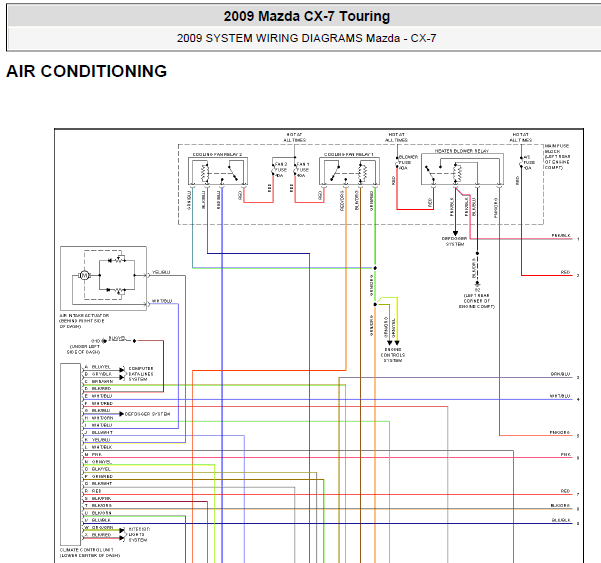Click the Cooling Fan Relay 2 label

[217, 154]
